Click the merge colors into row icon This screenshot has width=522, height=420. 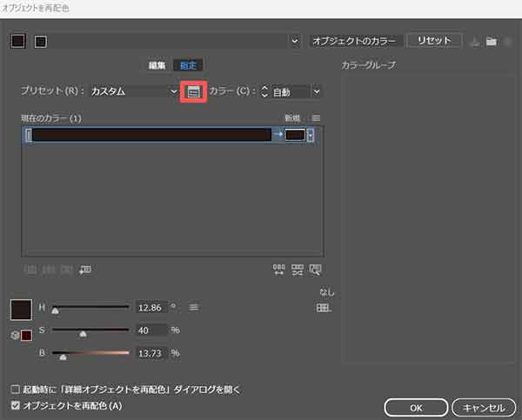(30, 270)
